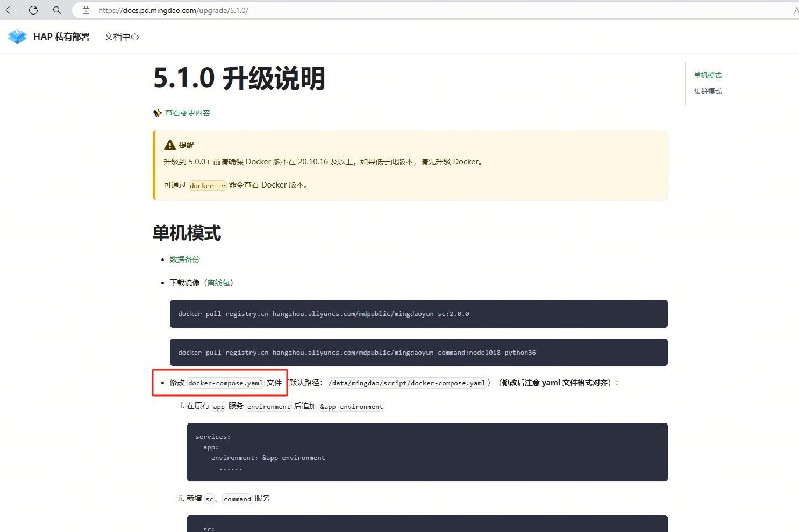Follow the 数据备份 link
The width and height of the screenshot is (799, 532).
point(184,260)
